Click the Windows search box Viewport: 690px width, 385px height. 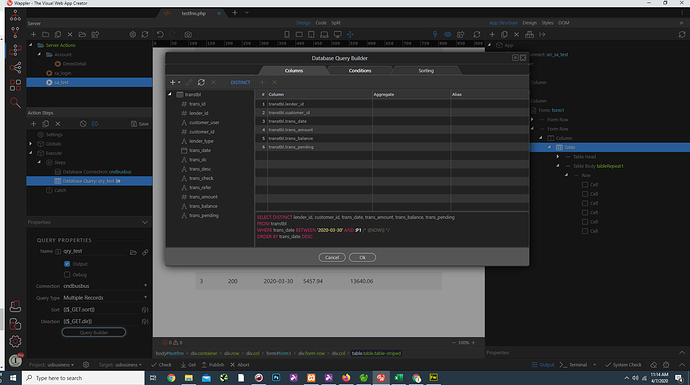[83, 378]
